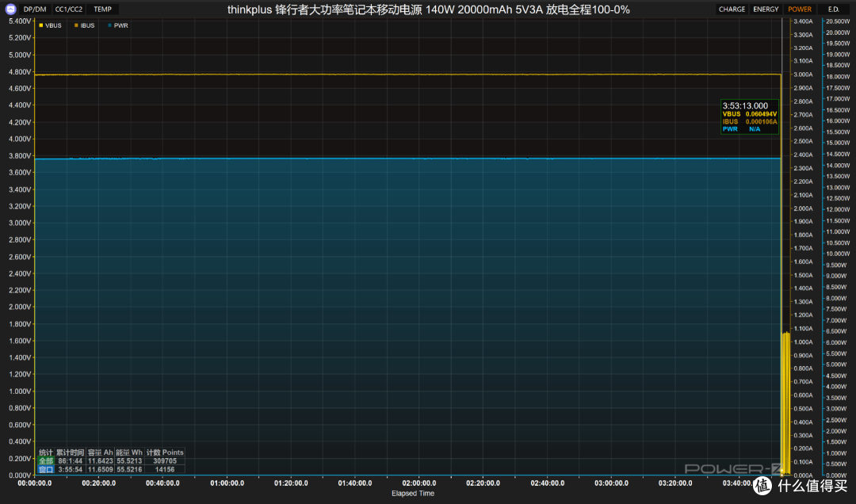This screenshot has width=856, height=504.
Task: Click the 3:53:13.000 tooltip timestamp
Action: click(745, 106)
